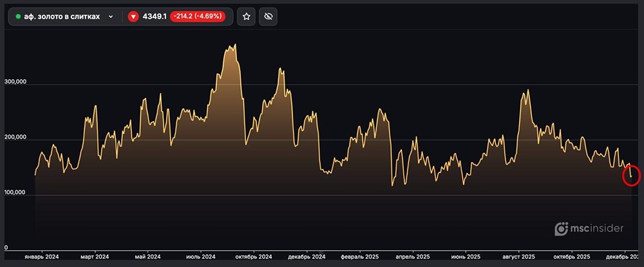Image resolution: width=644 pixels, height=267 pixels.
Task: Click the red down-arrow price indicator icon
Action: coord(133,17)
